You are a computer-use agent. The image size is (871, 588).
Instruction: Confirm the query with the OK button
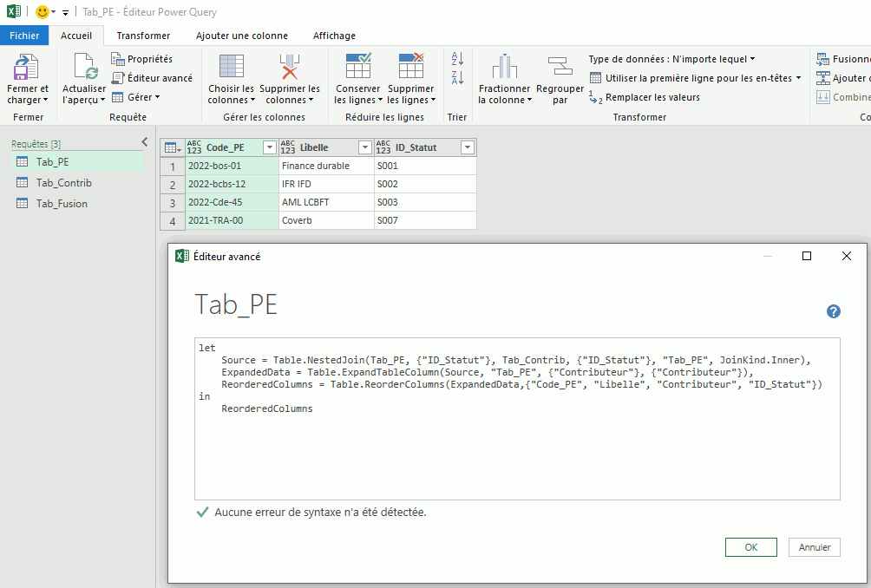click(750, 547)
